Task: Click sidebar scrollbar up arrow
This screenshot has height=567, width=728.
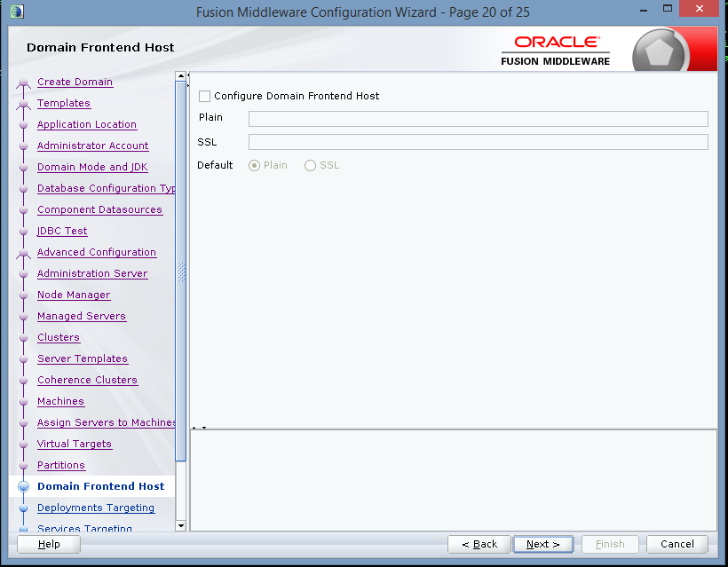Action: point(181,76)
